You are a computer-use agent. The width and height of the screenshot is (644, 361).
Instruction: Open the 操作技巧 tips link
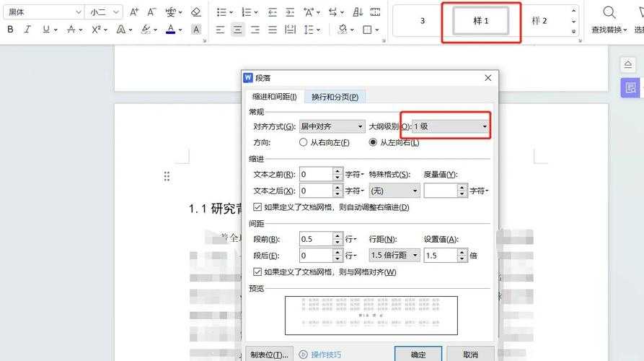(320, 355)
